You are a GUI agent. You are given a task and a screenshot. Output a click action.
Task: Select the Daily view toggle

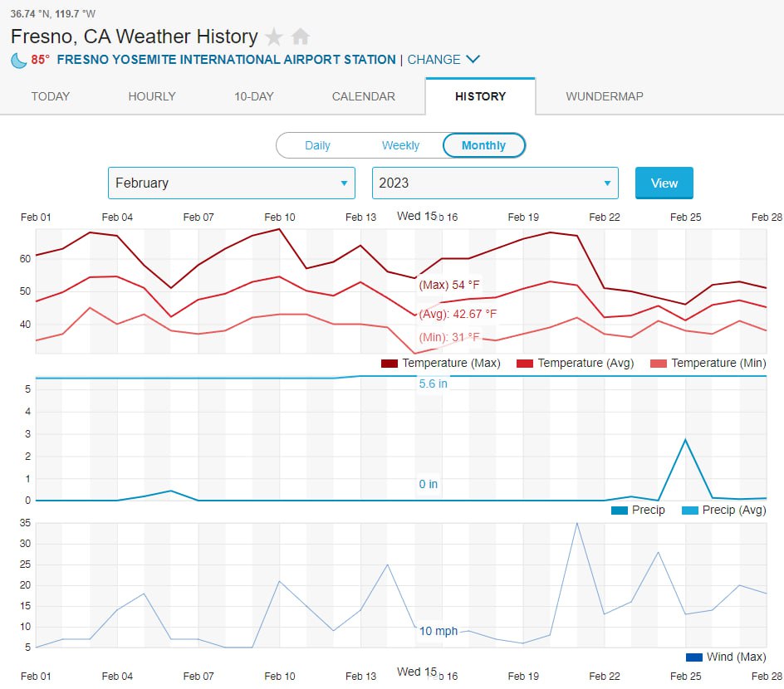(x=317, y=145)
